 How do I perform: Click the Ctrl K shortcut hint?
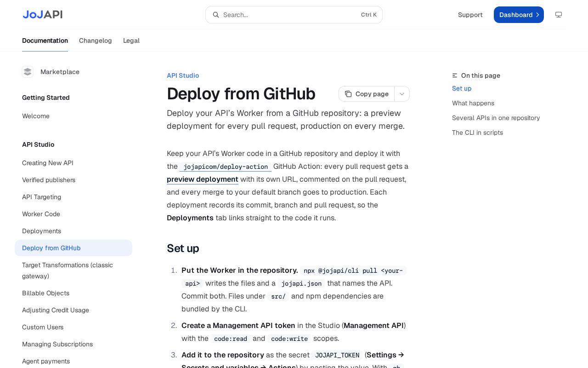pyautogui.click(x=369, y=15)
